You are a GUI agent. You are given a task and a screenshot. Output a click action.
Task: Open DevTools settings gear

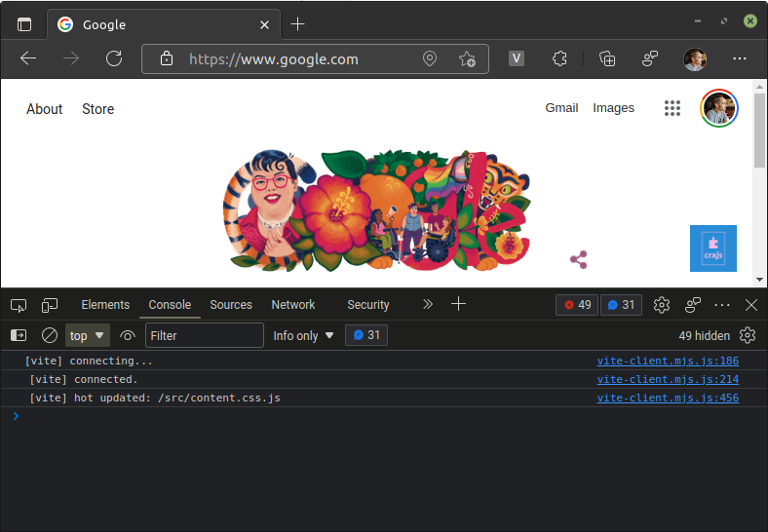662,305
